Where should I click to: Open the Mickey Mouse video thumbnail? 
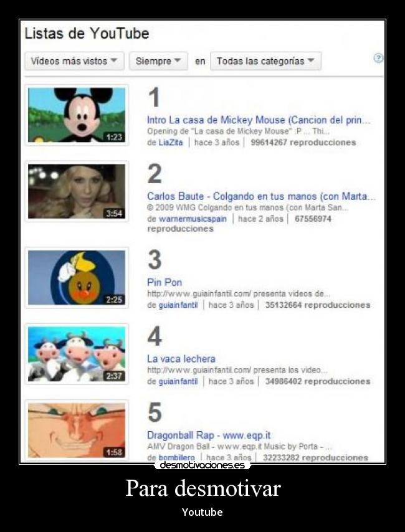tap(77, 115)
